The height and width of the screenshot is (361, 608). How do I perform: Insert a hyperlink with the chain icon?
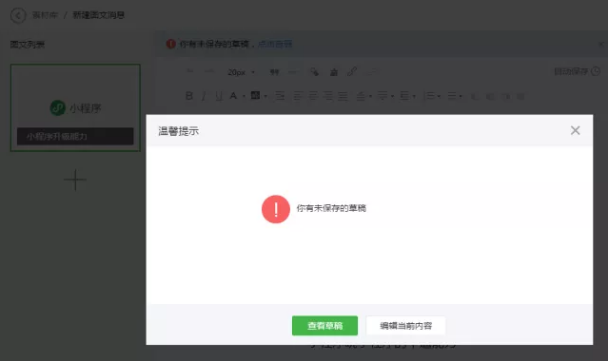352,72
